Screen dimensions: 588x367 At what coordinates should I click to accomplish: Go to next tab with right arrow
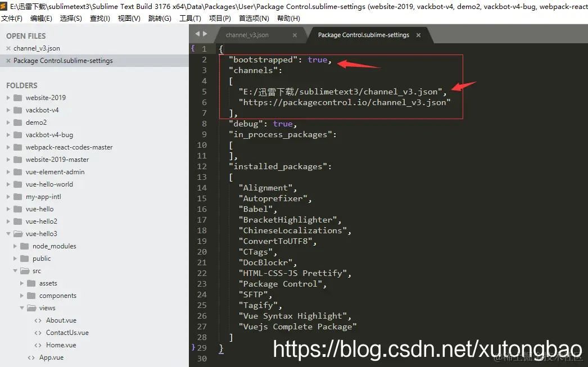tap(205, 34)
